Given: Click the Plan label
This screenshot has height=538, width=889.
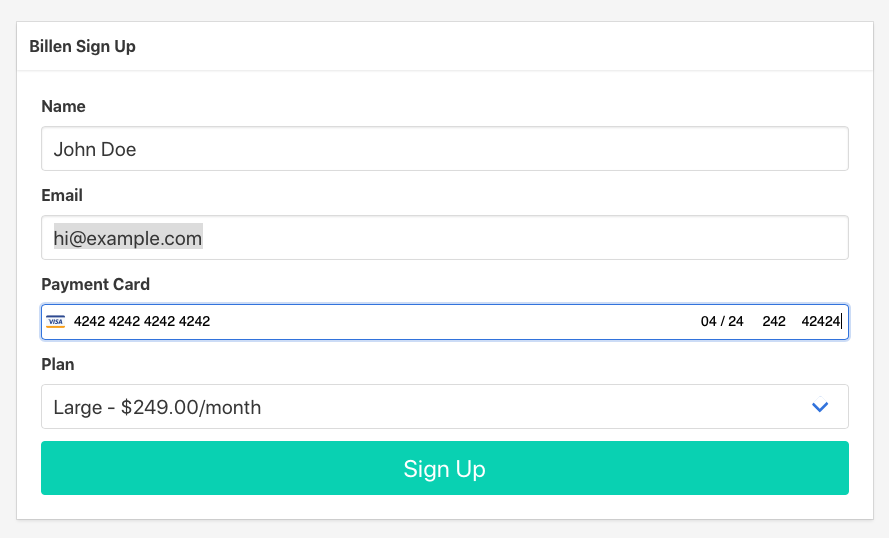Looking at the screenshot, I should (58, 365).
